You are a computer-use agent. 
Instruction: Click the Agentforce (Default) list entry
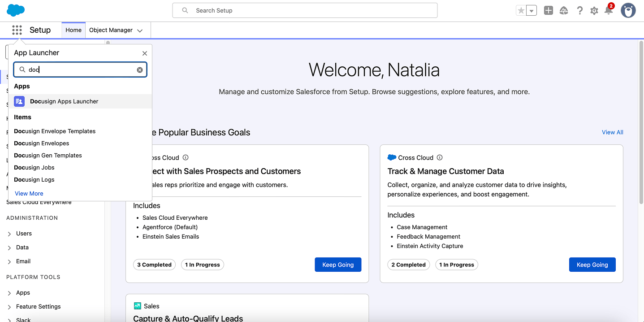pos(170,227)
